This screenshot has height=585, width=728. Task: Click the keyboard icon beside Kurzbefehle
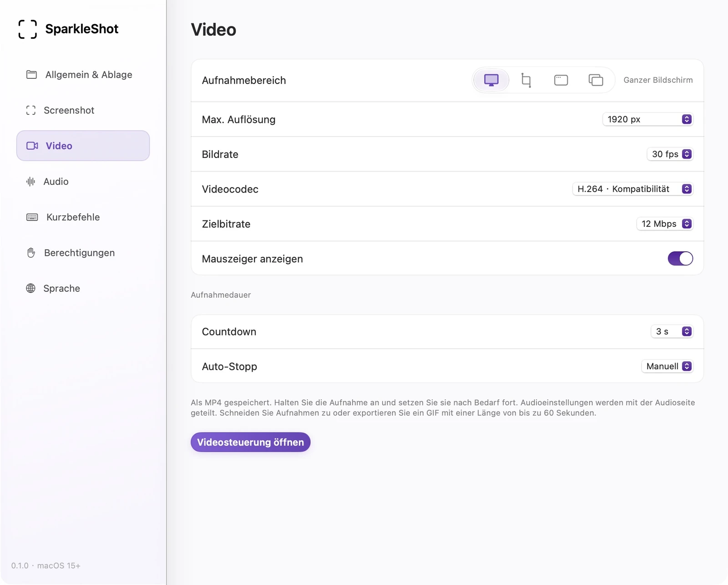32,217
